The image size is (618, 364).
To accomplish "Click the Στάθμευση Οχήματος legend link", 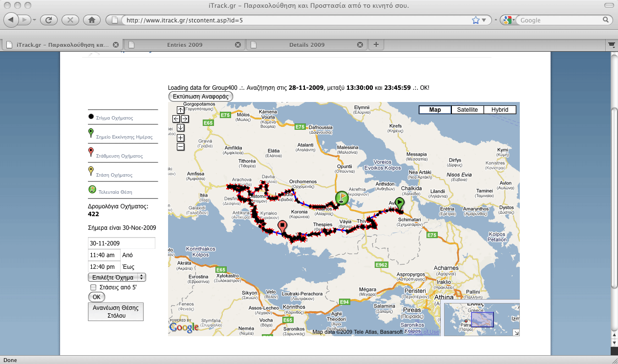I will pos(119,156).
